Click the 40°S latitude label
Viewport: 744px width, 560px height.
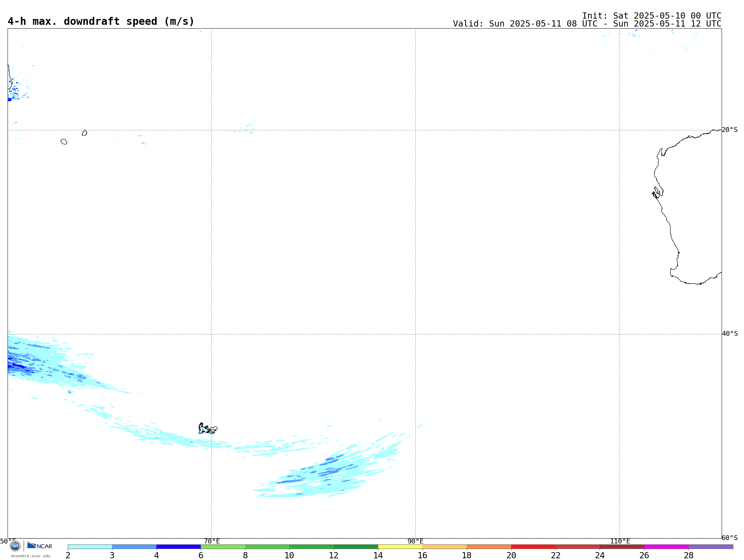click(x=730, y=334)
